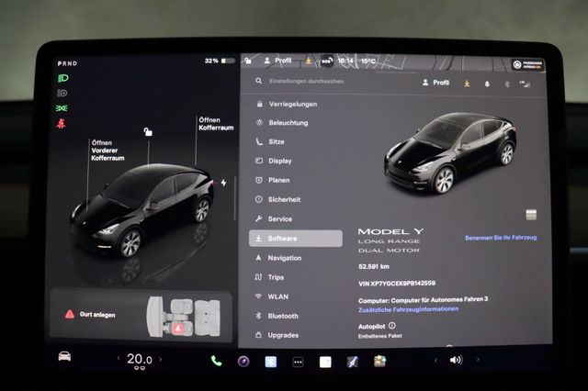
Task: Tap the Bluetooth status icon in settings header
Action: [505, 83]
